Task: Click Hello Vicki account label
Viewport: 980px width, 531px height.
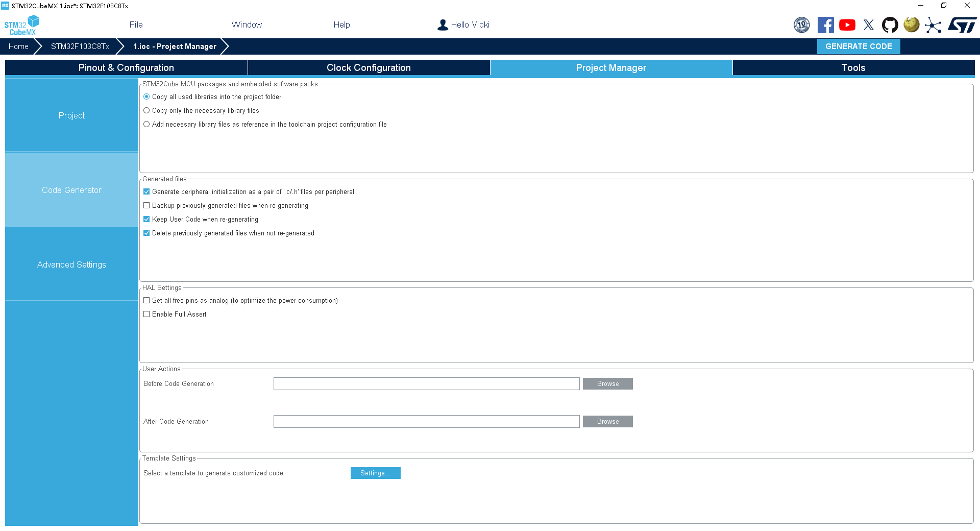Action: point(470,25)
